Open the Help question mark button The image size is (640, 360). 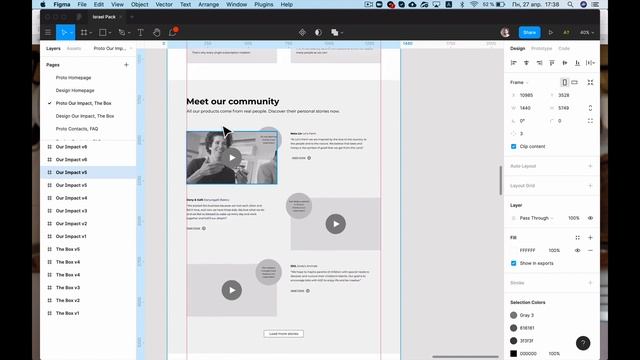(583, 343)
